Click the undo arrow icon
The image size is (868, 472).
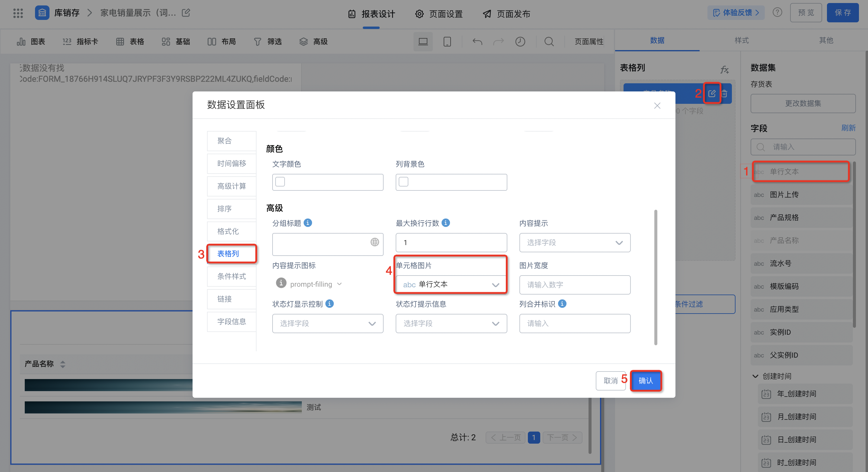(x=477, y=41)
